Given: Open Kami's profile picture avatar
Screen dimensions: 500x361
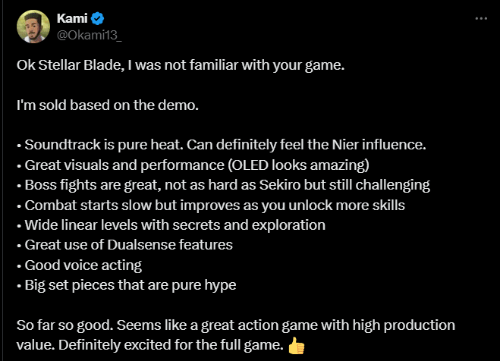Looking at the screenshot, I should tap(33, 27).
